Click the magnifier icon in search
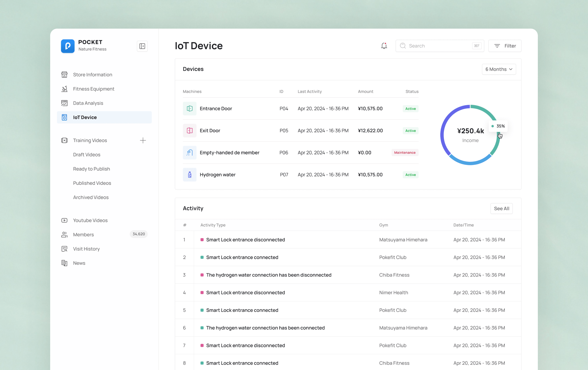Screen dimensions: 588x370 pyautogui.click(x=403, y=46)
